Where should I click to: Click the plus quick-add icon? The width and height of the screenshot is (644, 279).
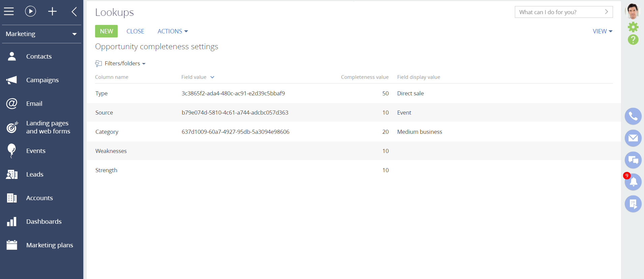52,11
